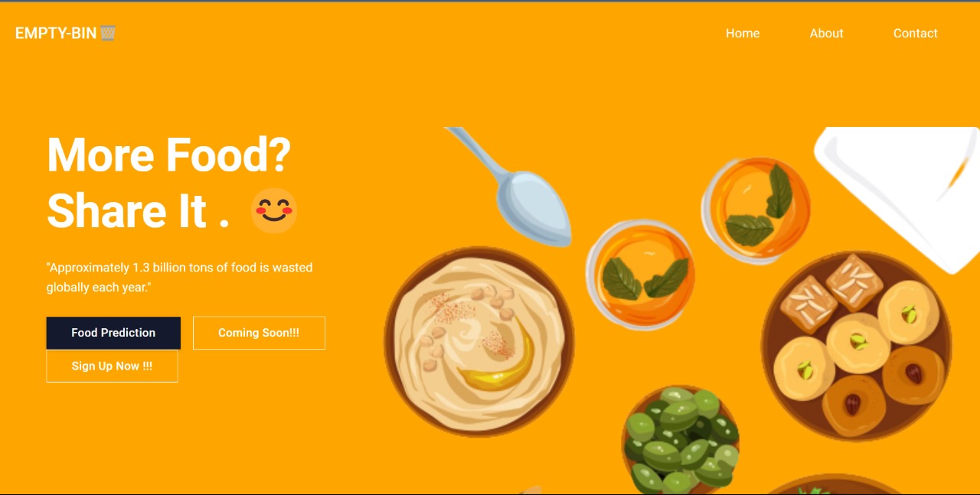980x495 pixels.
Task: Click the EMPTY-BIN logo text
Action: [x=56, y=33]
